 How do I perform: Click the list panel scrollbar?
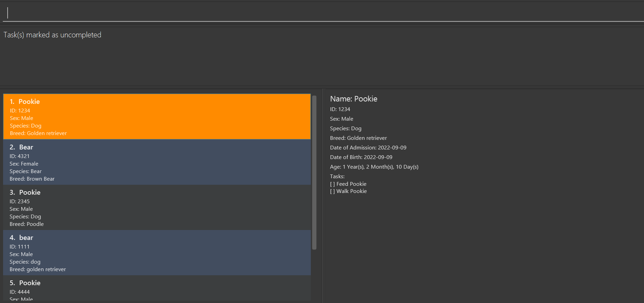[x=314, y=172]
